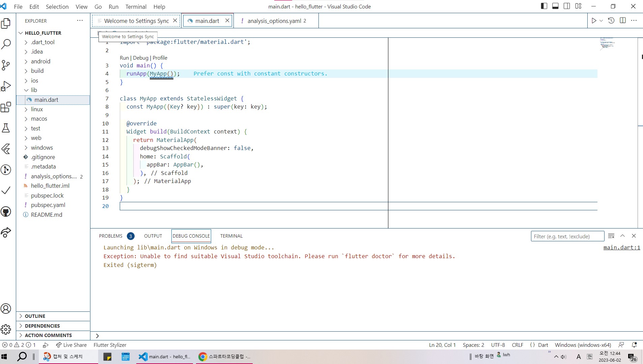The image size is (643, 364).
Task: Run the Dart file with play button
Action: 594,21
